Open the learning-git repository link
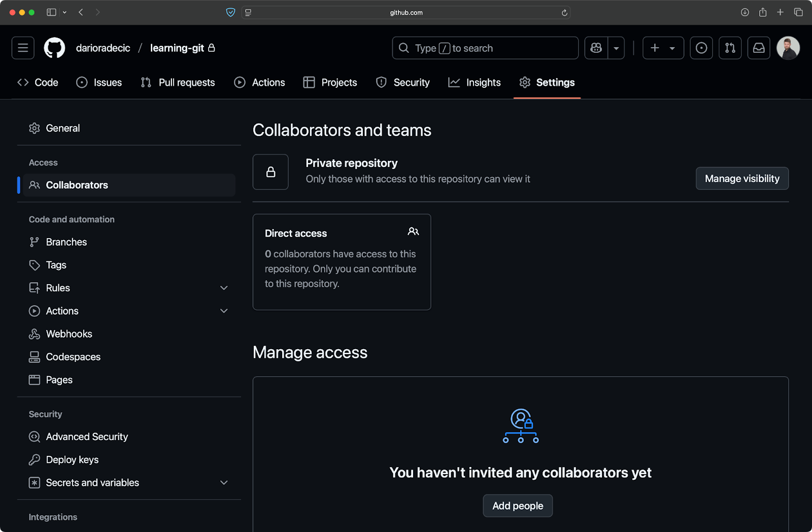This screenshot has width=812, height=532. click(177, 48)
